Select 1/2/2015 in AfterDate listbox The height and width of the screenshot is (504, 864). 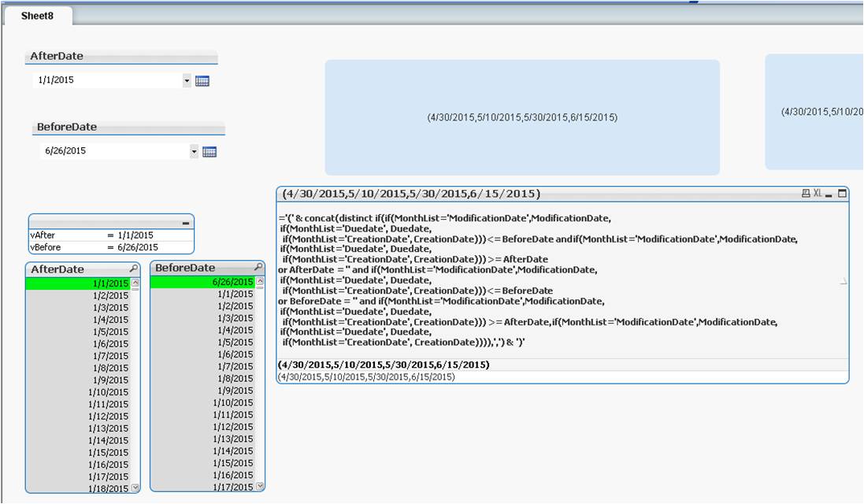(x=78, y=295)
